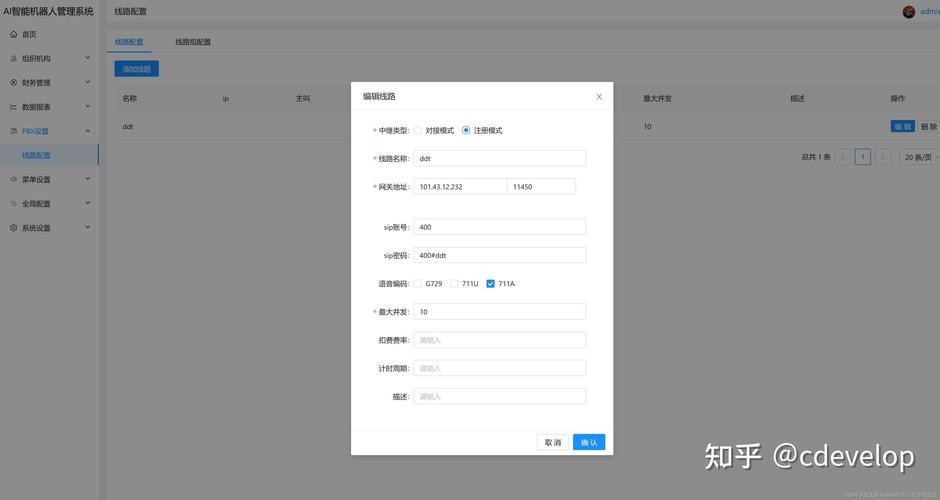
Task: Uncheck the 711A codec checkbox
Action: click(490, 284)
